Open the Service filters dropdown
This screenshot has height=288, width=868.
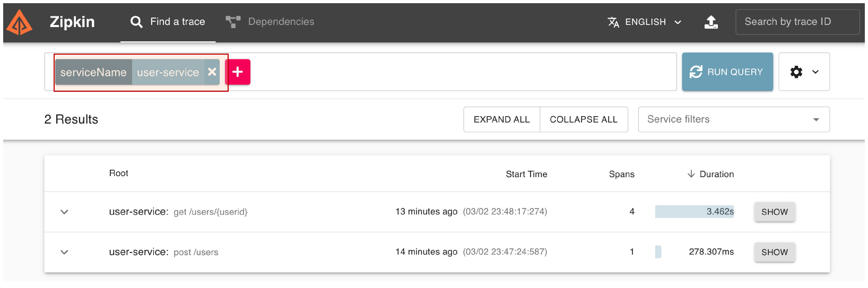pyautogui.click(x=734, y=119)
